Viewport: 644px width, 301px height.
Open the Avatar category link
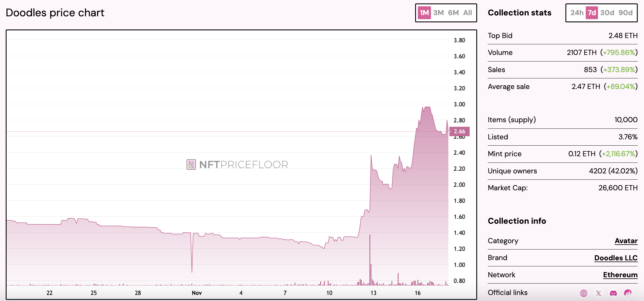tap(626, 241)
